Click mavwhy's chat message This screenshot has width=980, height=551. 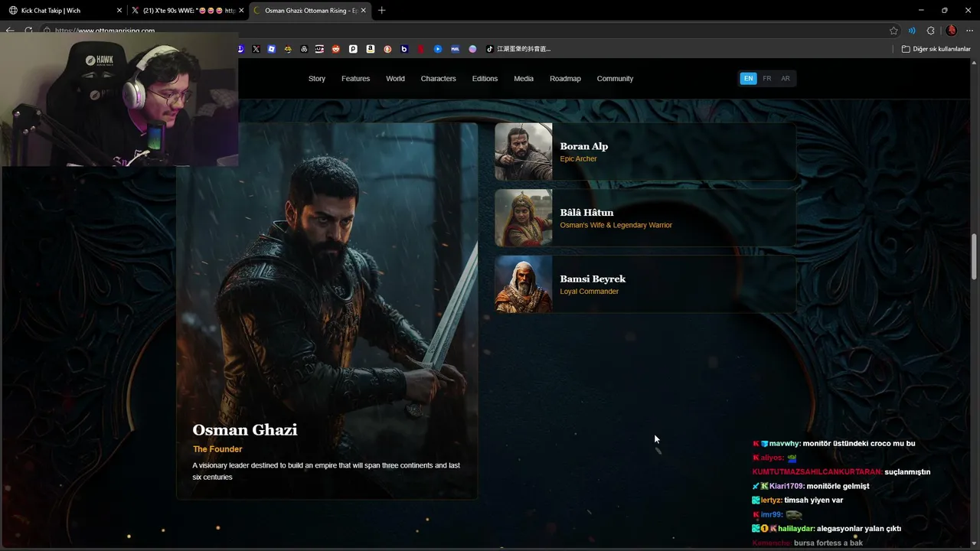(x=834, y=444)
